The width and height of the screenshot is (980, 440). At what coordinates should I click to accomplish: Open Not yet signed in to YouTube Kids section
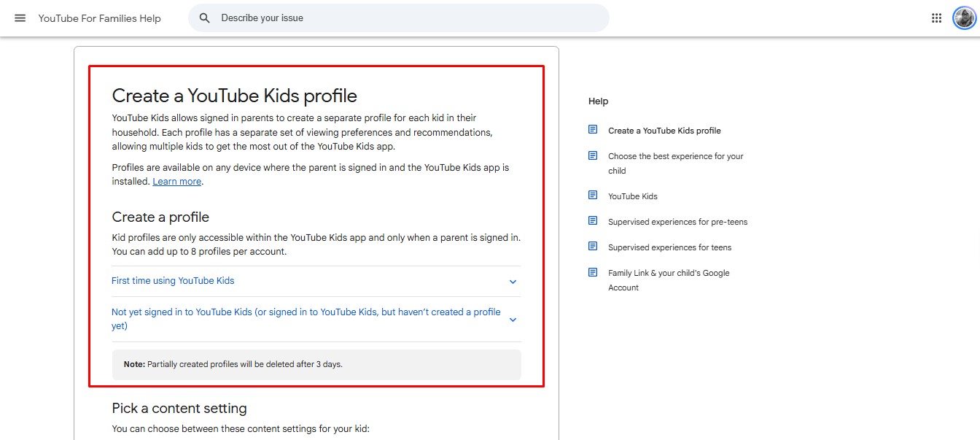[316, 319]
